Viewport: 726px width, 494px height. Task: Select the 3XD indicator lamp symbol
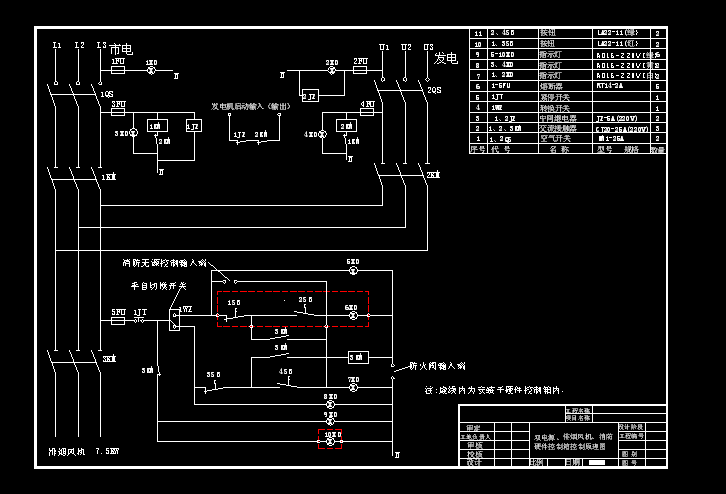[133, 133]
